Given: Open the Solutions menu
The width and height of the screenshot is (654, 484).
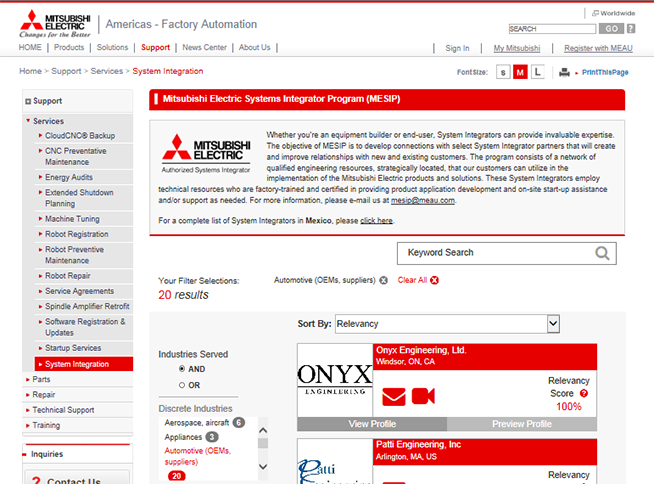Looking at the screenshot, I should [x=112, y=47].
